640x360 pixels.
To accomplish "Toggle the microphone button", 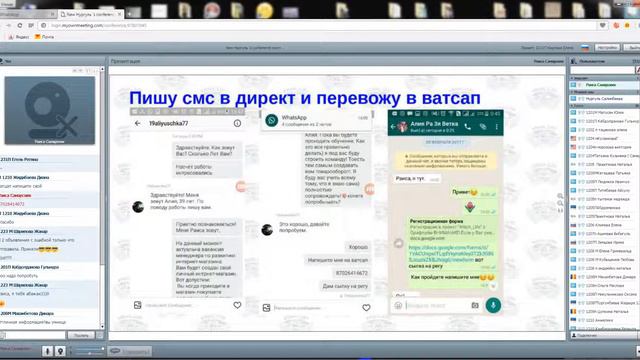I will point(47,351).
